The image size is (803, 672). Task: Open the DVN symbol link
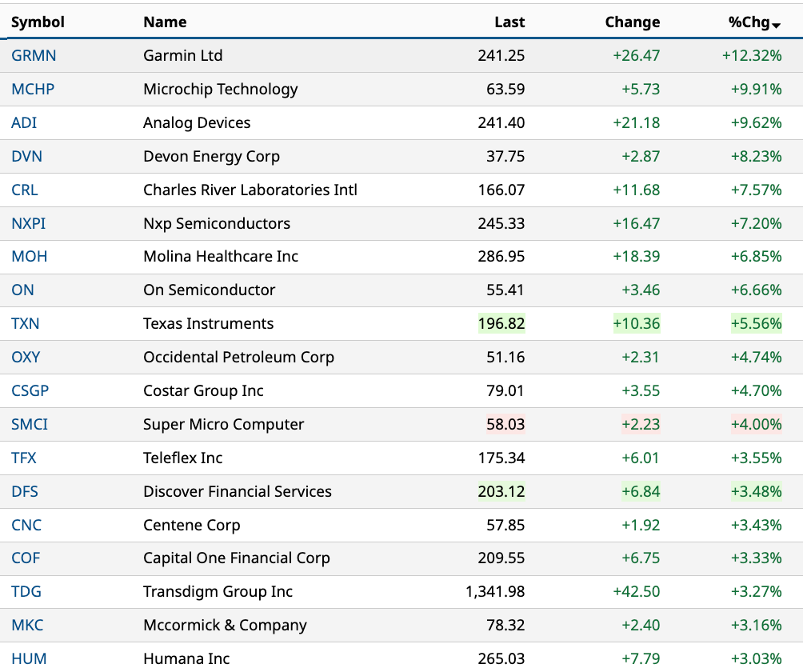pos(26,156)
